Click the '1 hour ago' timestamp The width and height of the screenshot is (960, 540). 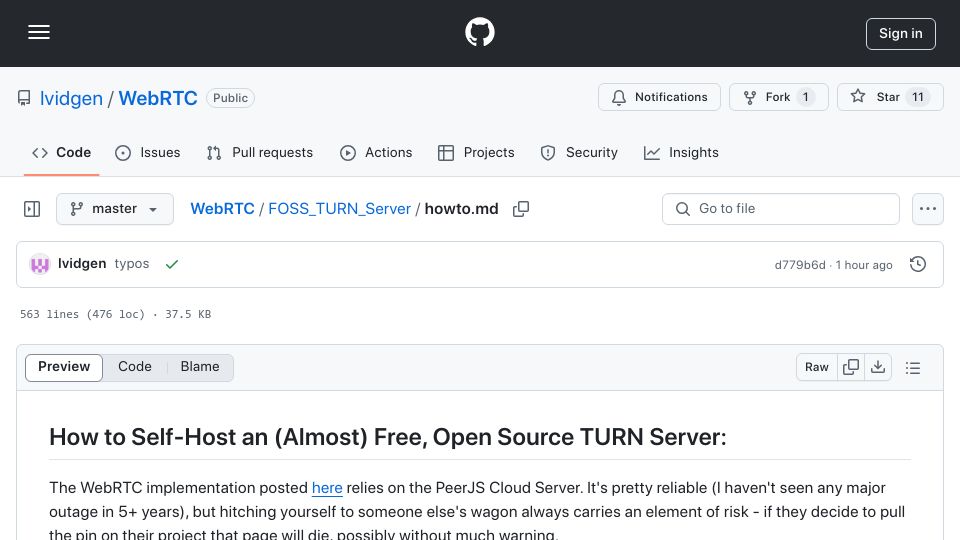pos(864,265)
